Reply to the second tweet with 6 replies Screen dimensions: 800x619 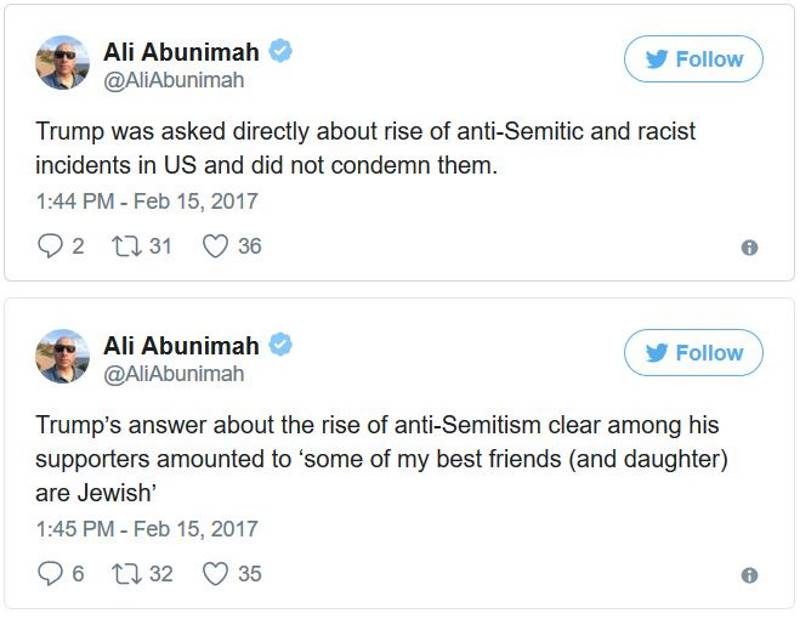[x=50, y=574]
